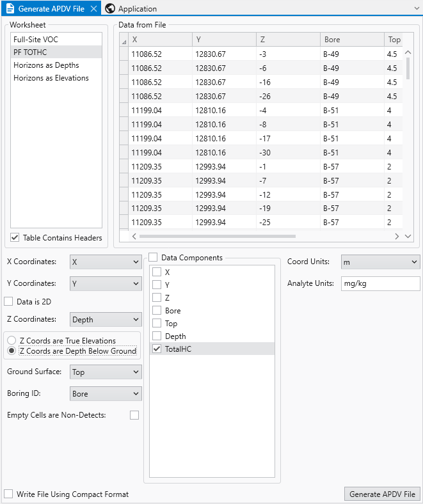Screen dimensions: 423x504
Task: Click the Generate APDV File tab document icon
Action: tap(10, 9)
